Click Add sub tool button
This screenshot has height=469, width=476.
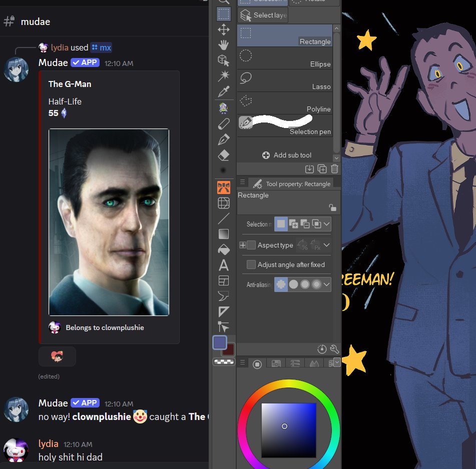click(287, 155)
